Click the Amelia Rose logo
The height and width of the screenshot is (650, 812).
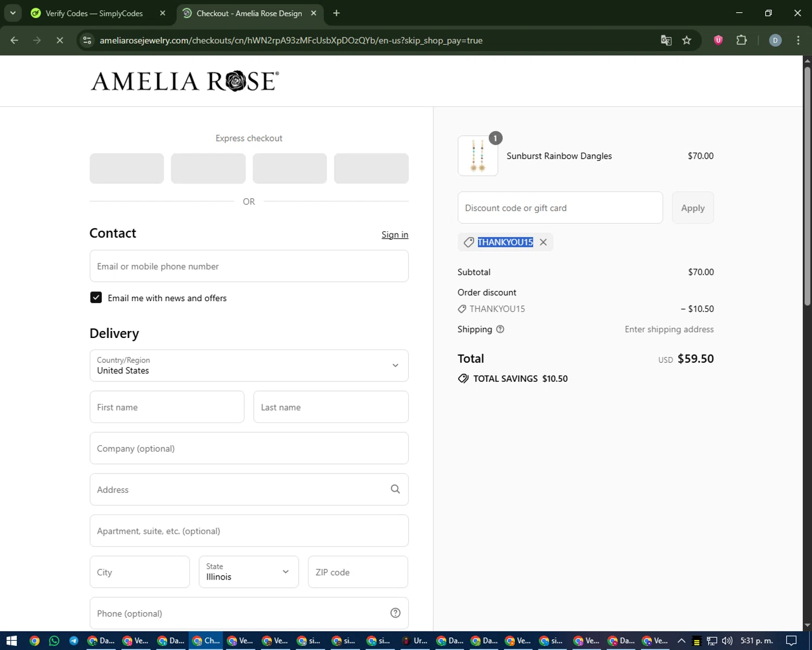coord(185,81)
